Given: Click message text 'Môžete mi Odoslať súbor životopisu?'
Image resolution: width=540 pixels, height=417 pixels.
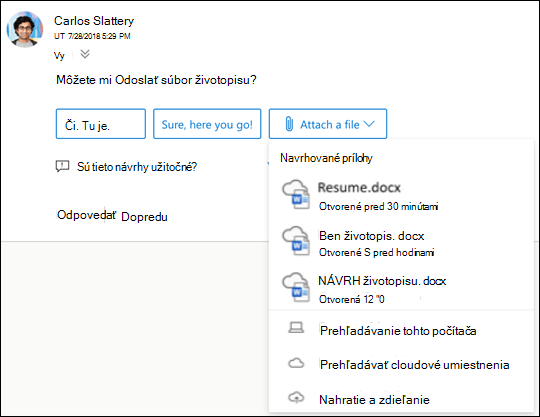Looking at the screenshot, I should [x=156, y=80].
